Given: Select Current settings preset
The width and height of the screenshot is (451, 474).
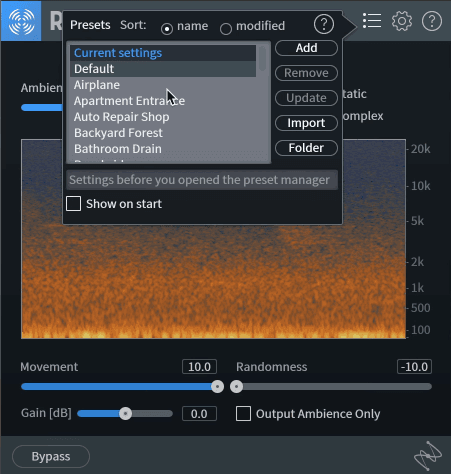Looking at the screenshot, I should click(x=163, y=53).
